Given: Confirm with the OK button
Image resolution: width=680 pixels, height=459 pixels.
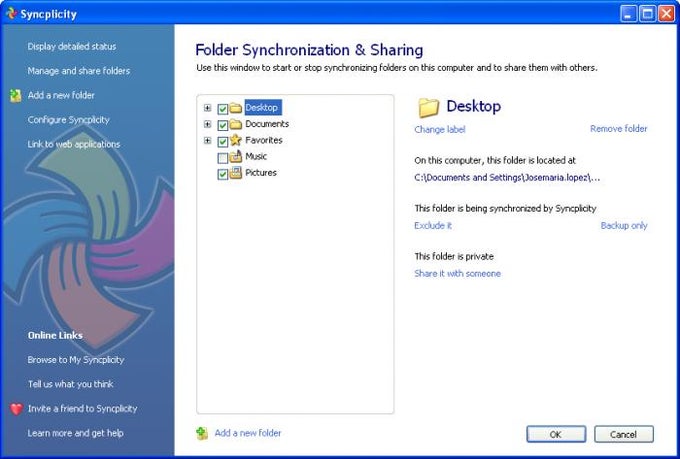Looking at the screenshot, I should pyautogui.click(x=556, y=434).
